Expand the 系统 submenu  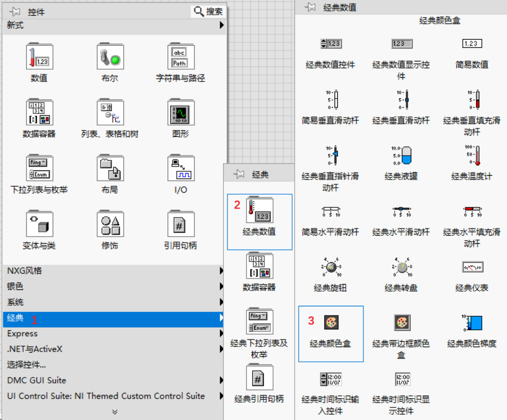pos(221,302)
